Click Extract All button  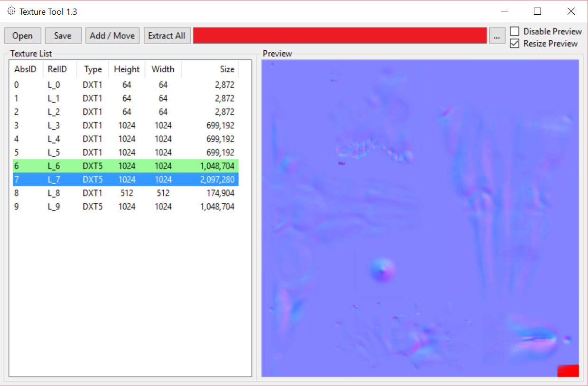pyautogui.click(x=167, y=36)
